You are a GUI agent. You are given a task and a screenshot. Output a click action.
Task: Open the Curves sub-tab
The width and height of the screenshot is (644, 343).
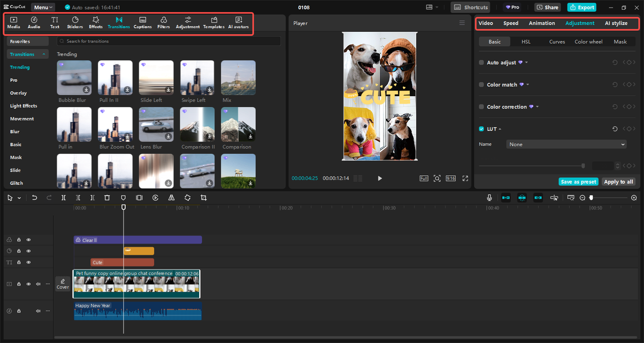point(557,42)
